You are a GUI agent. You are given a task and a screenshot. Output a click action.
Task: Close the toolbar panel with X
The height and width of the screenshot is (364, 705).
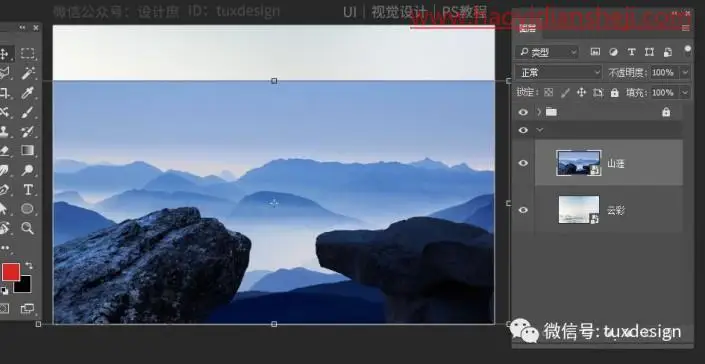point(36,28)
